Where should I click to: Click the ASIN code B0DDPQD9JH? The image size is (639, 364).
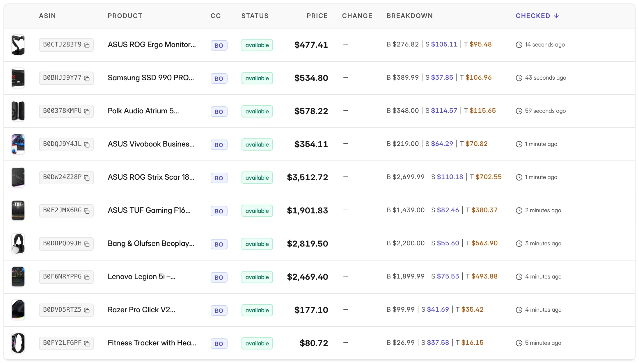tap(62, 243)
